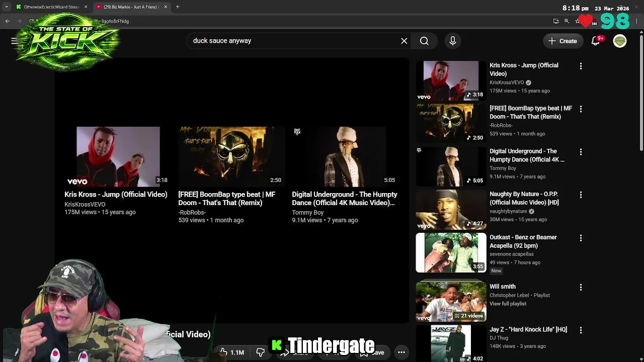The height and width of the screenshot is (362, 644).
Task: Dislike the current video
Action: 260,352
